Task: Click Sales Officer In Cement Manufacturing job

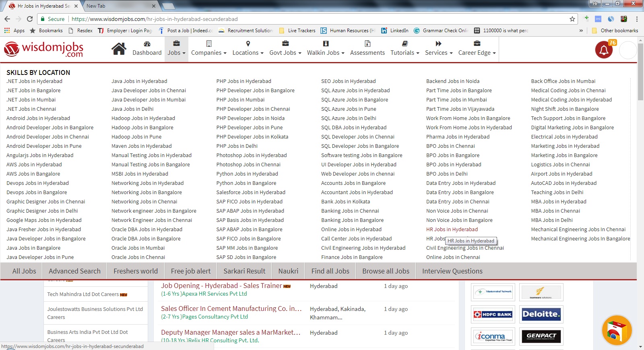Action: pyautogui.click(x=231, y=309)
